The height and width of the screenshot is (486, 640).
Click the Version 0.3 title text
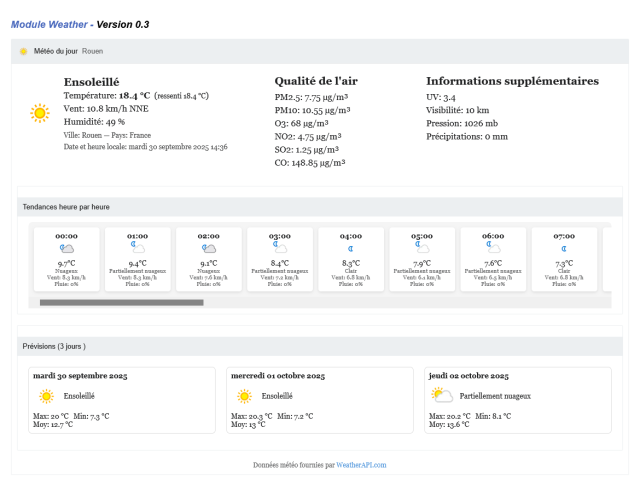point(123,24)
